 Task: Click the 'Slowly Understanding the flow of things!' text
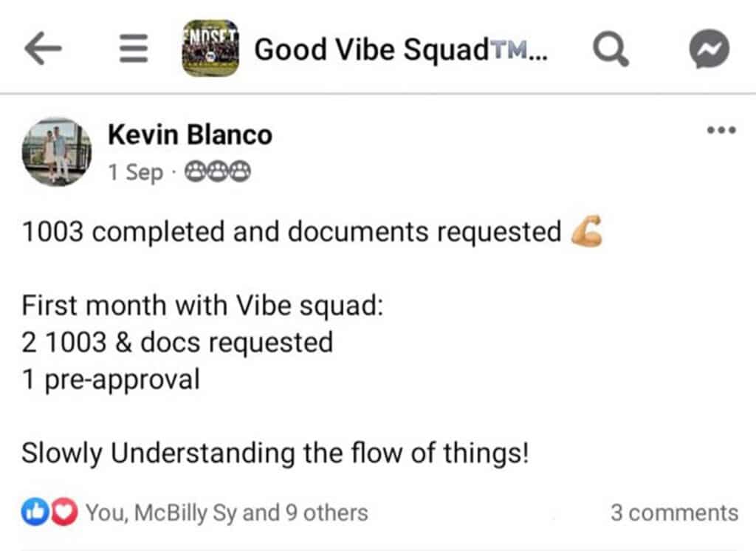click(x=275, y=454)
